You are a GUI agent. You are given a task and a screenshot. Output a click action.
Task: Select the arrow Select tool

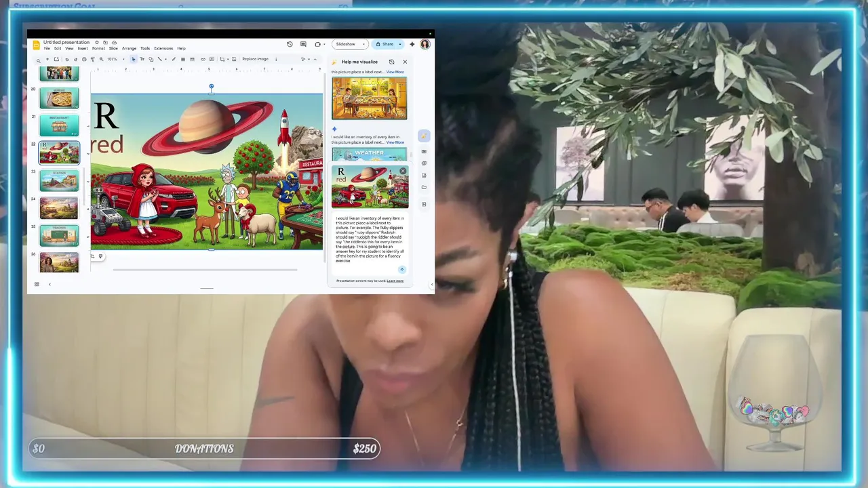tap(134, 59)
